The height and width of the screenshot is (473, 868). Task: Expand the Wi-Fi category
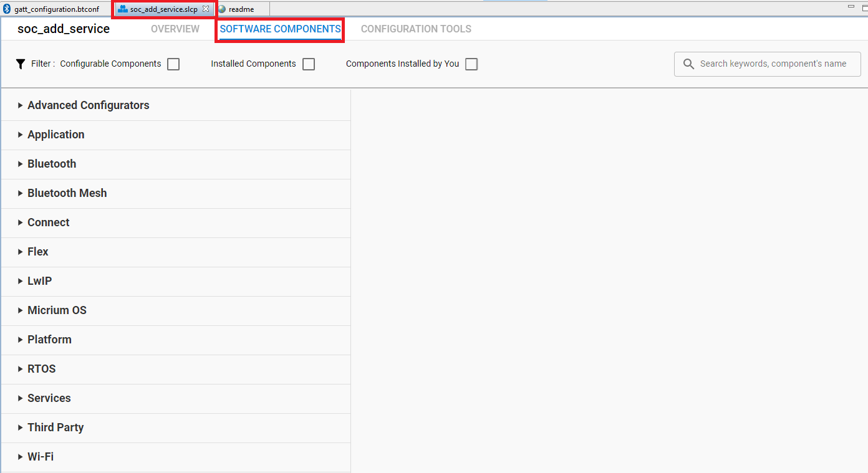(x=21, y=457)
